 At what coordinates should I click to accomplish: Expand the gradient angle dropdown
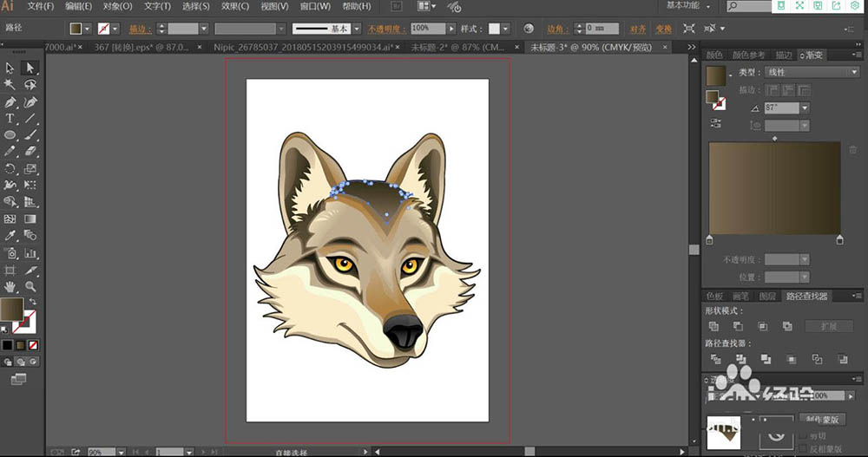pyautogui.click(x=805, y=108)
